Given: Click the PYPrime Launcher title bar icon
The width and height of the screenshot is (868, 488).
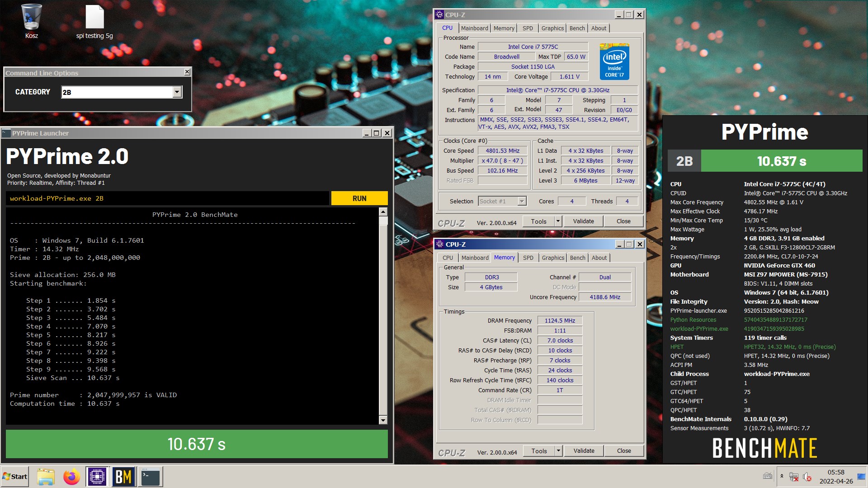Looking at the screenshot, I should point(6,133).
